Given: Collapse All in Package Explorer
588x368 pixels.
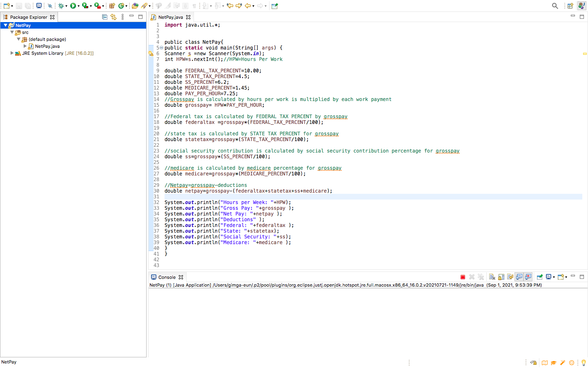Looking at the screenshot, I should (105, 17).
